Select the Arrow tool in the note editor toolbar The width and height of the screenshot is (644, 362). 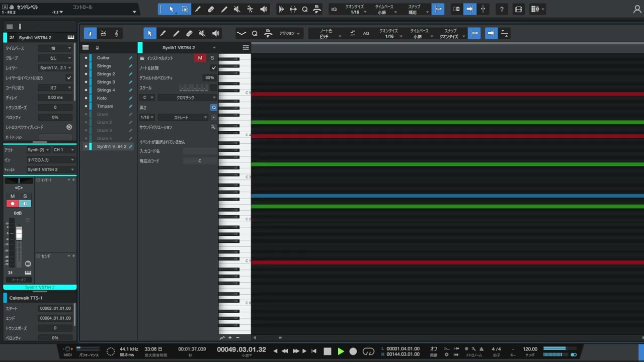point(149,33)
